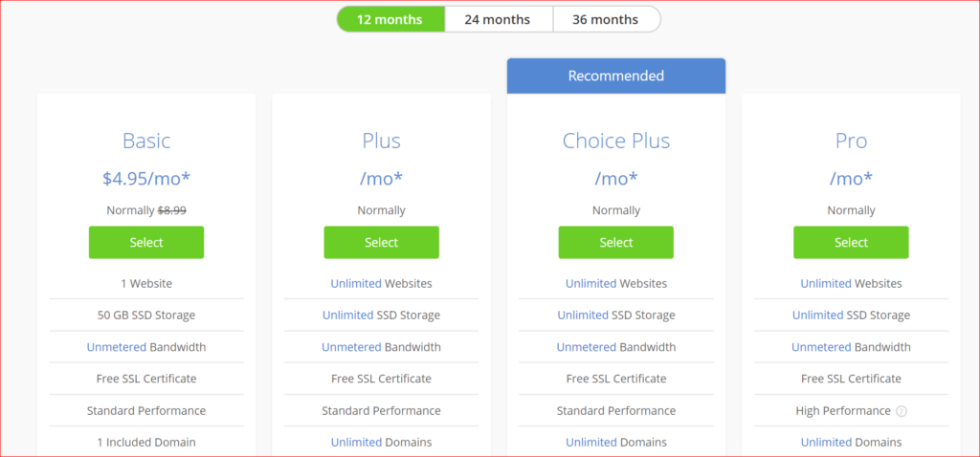Hit Select button under Pro plan
Viewport: 980px width, 457px height.
[x=851, y=243]
